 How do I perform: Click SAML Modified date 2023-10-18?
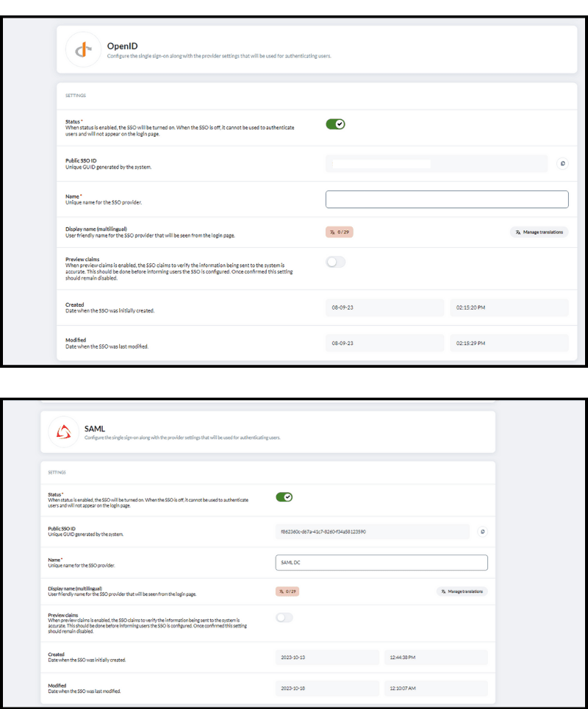coord(327,688)
